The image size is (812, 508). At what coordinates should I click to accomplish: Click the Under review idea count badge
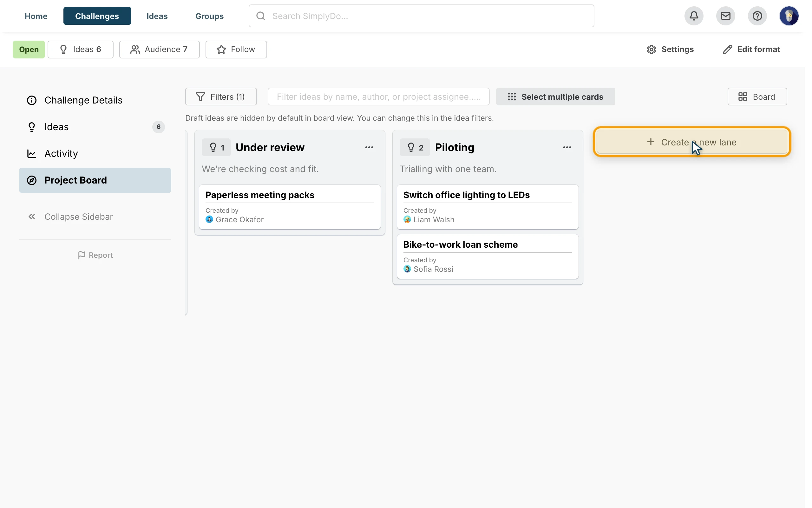[x=216, y=147]
